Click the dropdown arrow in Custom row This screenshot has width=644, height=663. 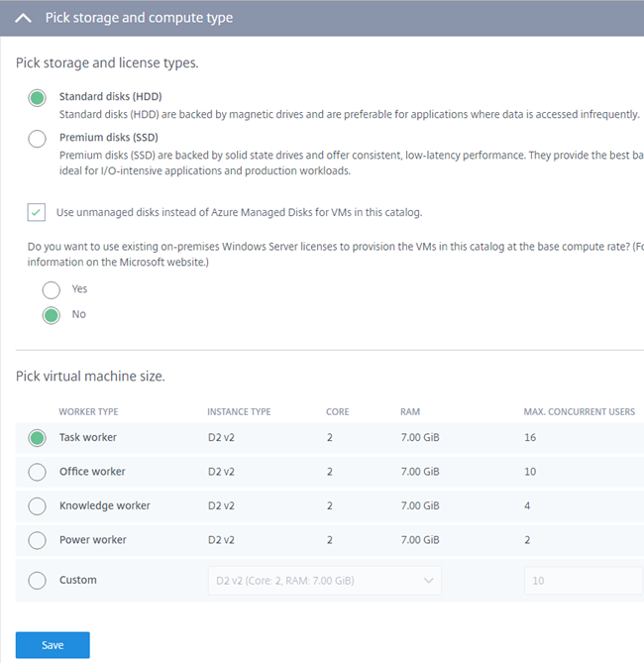click(428, 581)
